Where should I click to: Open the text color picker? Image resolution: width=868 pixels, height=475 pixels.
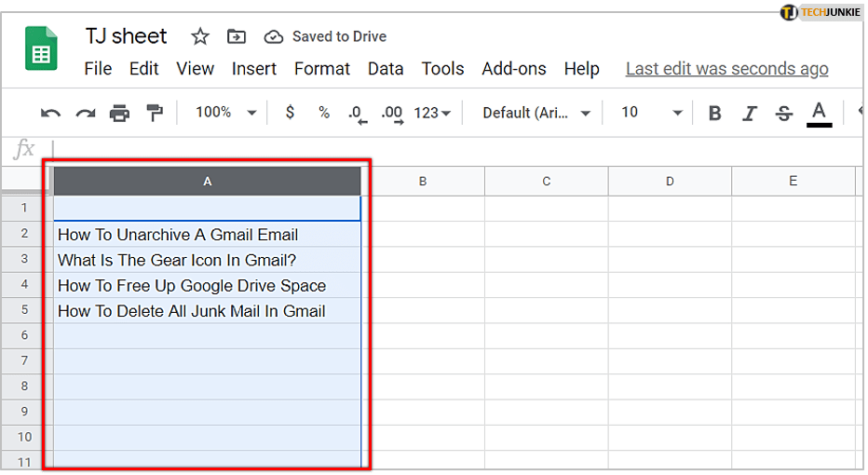[819, 114]
